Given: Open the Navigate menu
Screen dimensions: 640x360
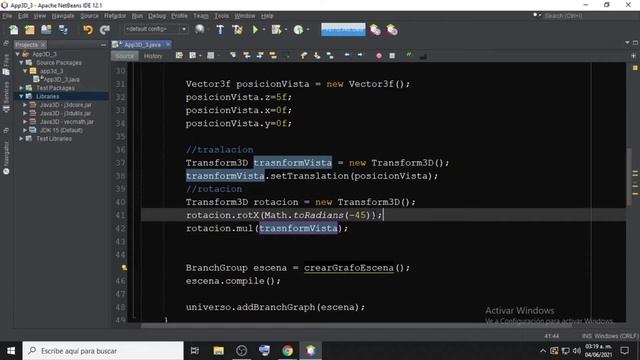Looking at the screenshot, I should 63,16.
